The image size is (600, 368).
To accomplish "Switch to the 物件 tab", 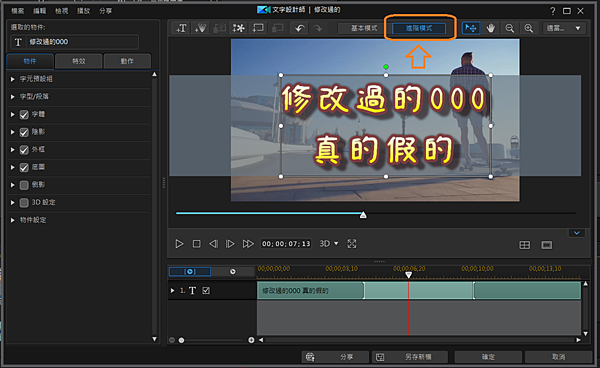I will (x=30, y=61).
